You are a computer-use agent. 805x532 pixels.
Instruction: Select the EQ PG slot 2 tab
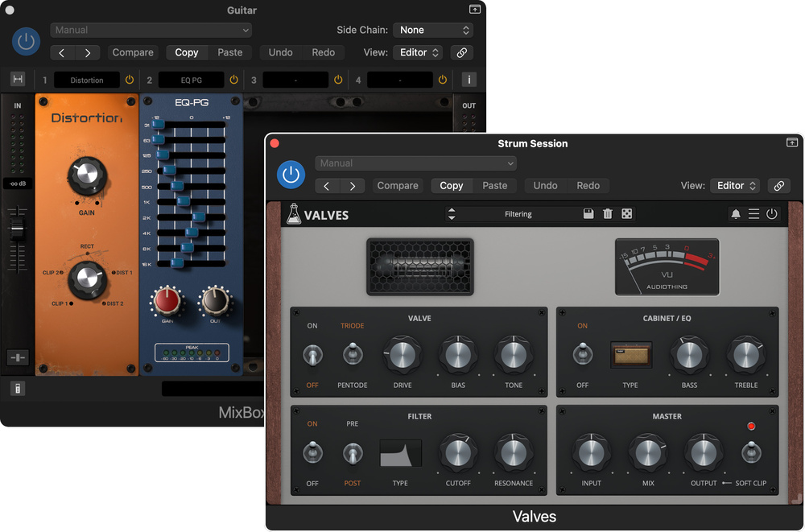[x=192, y=80]
